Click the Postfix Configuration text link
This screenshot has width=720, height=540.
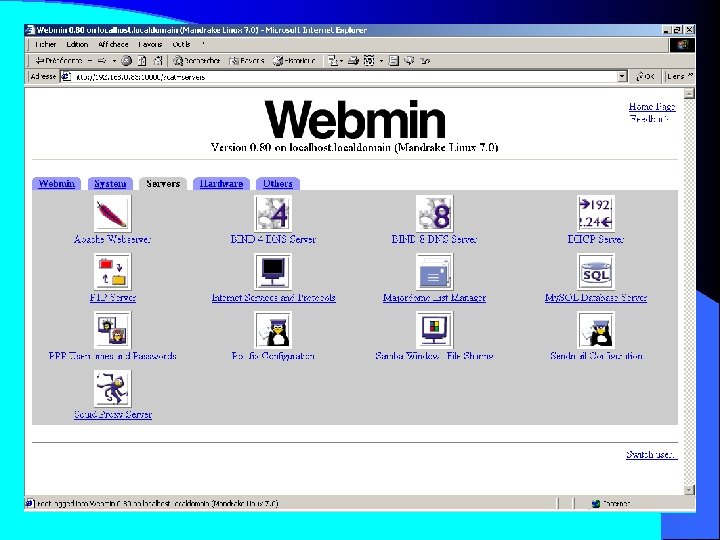click(273, 356)
